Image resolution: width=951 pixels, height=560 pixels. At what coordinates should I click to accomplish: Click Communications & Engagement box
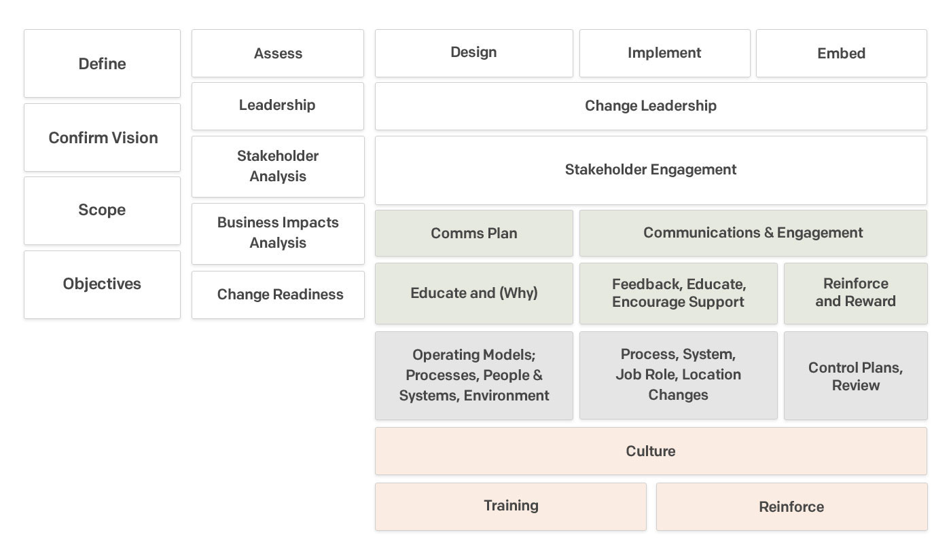tap(753, 233)
